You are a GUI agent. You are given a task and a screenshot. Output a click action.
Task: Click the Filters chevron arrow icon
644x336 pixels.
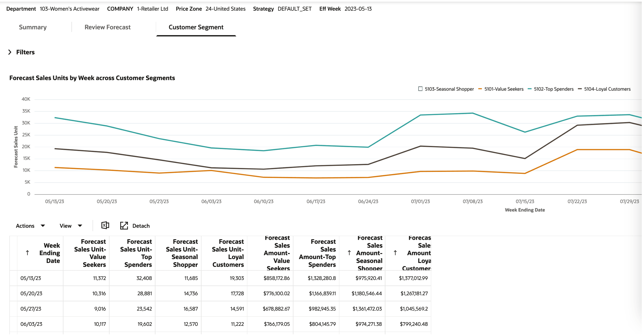point(10,52)
